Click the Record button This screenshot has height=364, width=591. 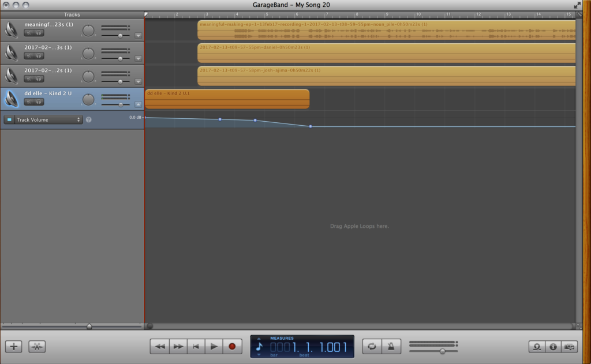pyautogui.click(x=232, y=346)
